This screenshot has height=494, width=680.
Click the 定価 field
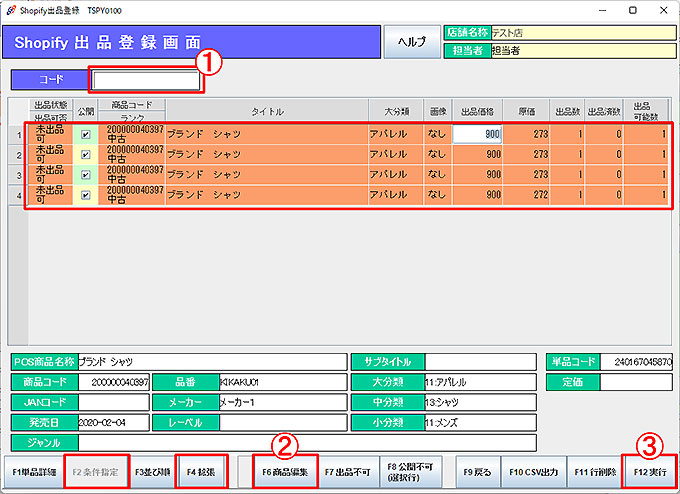[x=636, y=382]
